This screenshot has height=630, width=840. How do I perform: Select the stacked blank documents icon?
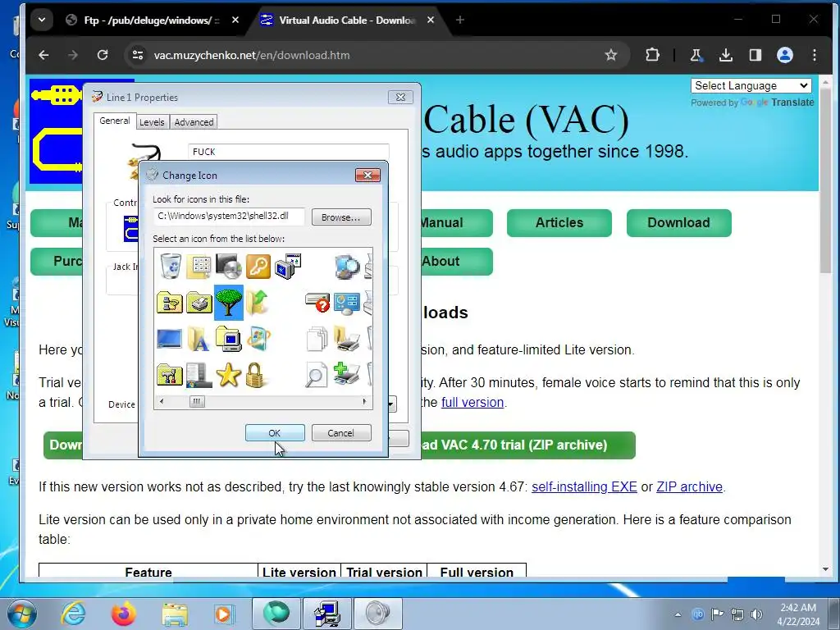(x=317, y=339)
